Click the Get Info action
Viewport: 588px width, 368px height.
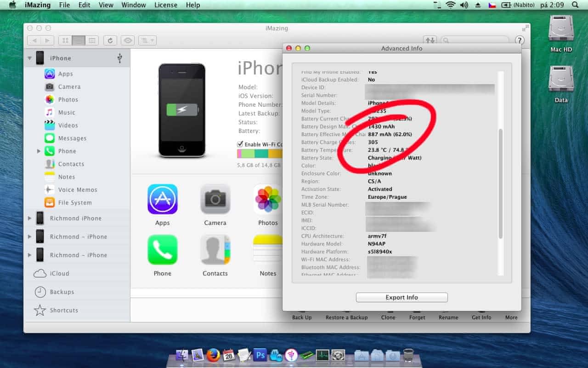point(481,317)
